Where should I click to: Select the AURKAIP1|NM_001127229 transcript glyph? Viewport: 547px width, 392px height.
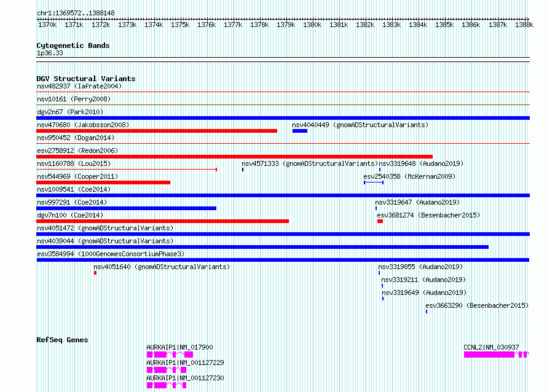pyautogui.click(x=167, y=370)
